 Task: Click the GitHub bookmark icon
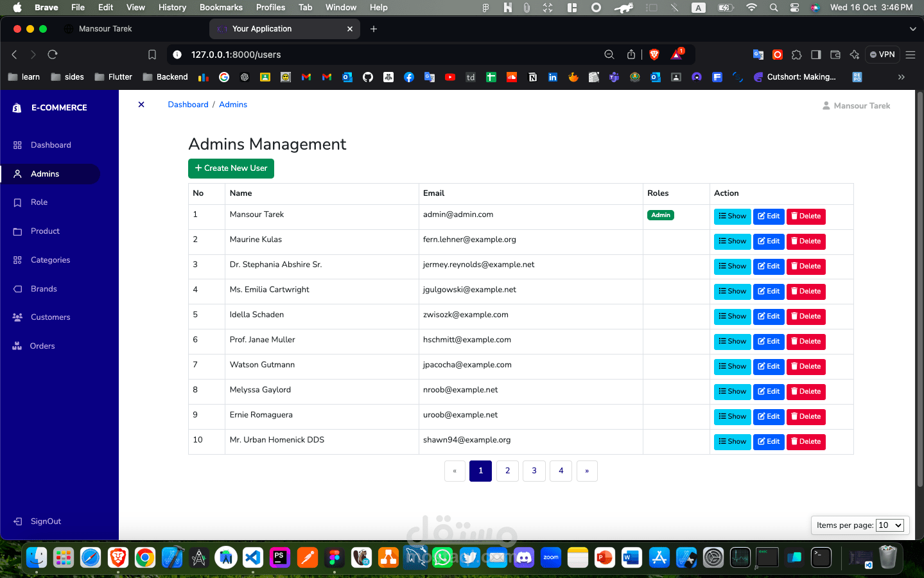368,77
